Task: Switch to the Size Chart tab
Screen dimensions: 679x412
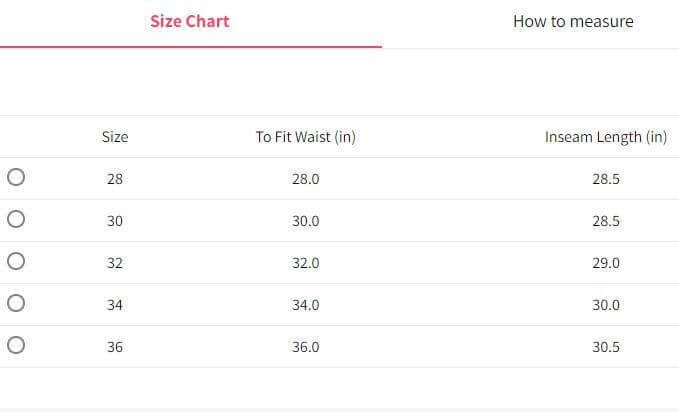Action: point(190,21)
